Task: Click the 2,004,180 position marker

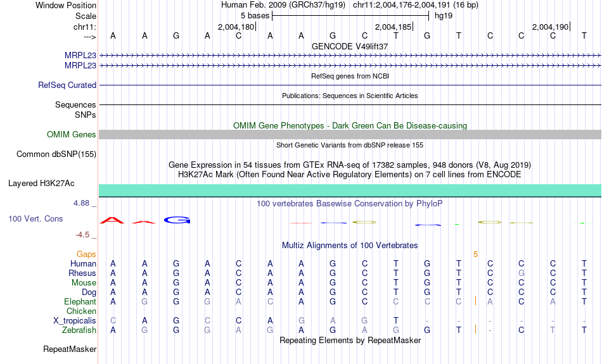Action: click(x=236, y=27)
